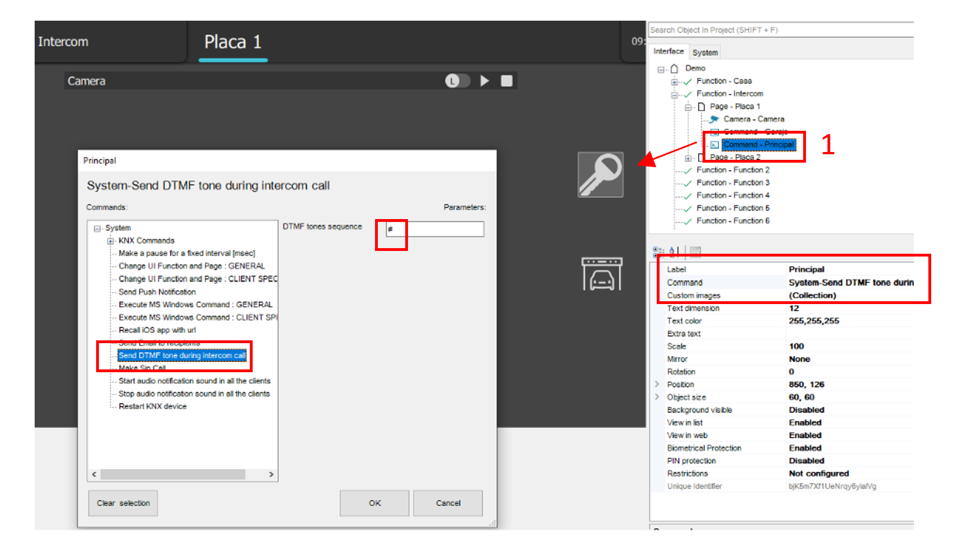Select Camera - Camera in project tree

tap(753, 119)
